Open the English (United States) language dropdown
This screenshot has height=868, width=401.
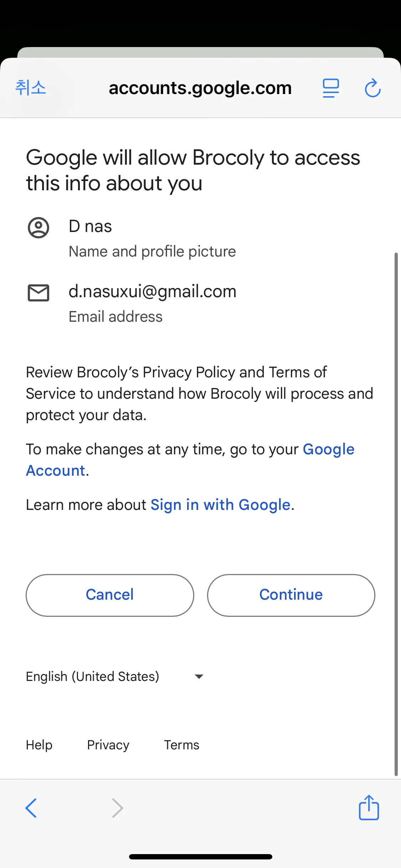pyautogui.click(x=93, y=676)
